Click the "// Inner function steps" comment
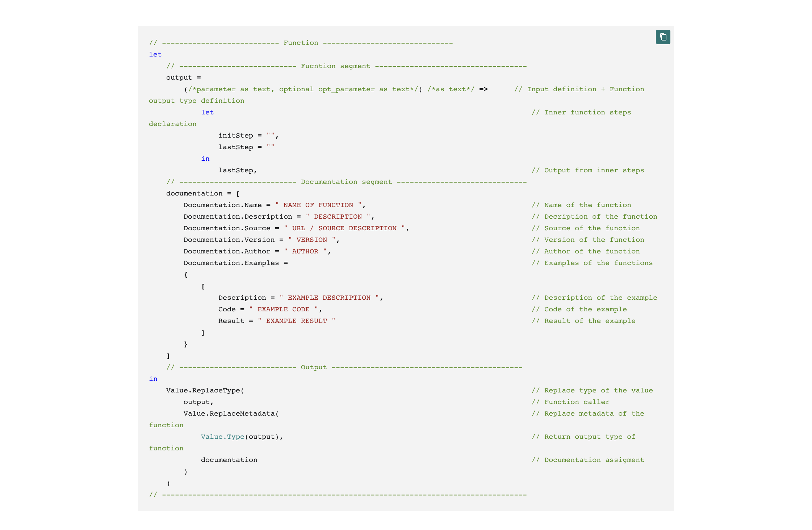This screenshot has height=530, width=812. click(581, 112)
